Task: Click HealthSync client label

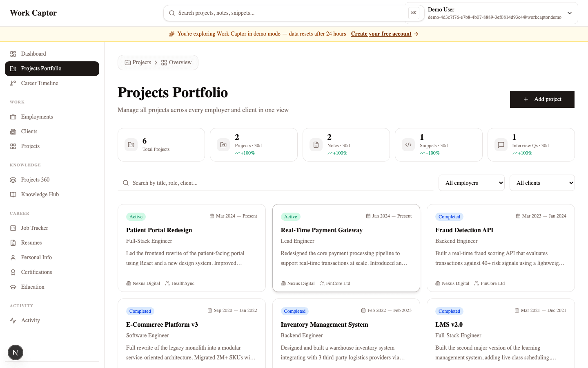Action: (183, 283)
